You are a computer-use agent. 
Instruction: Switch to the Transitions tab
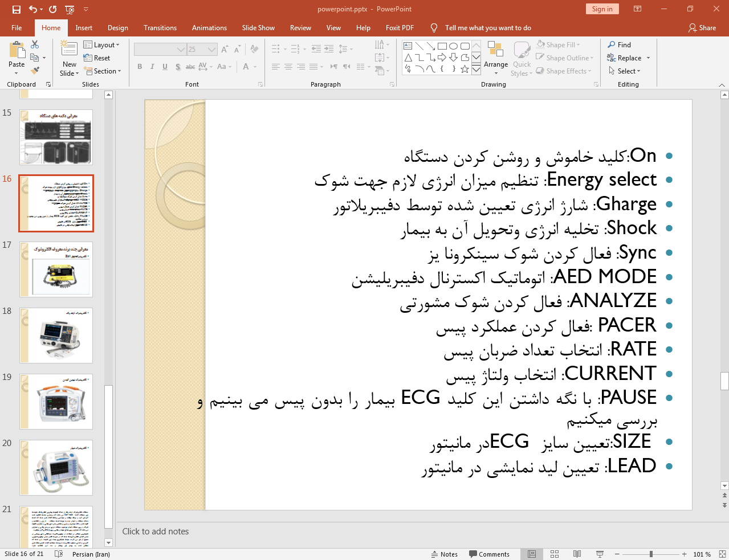(160, 27)
